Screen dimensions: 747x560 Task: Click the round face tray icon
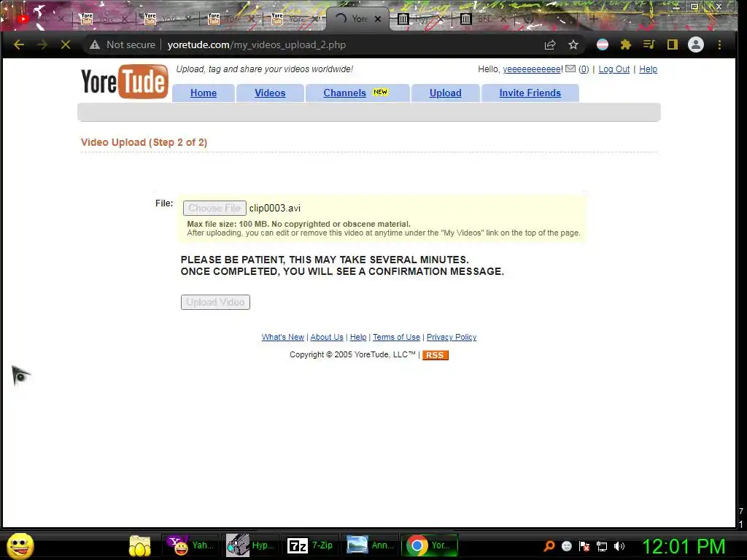click(567, 545)
